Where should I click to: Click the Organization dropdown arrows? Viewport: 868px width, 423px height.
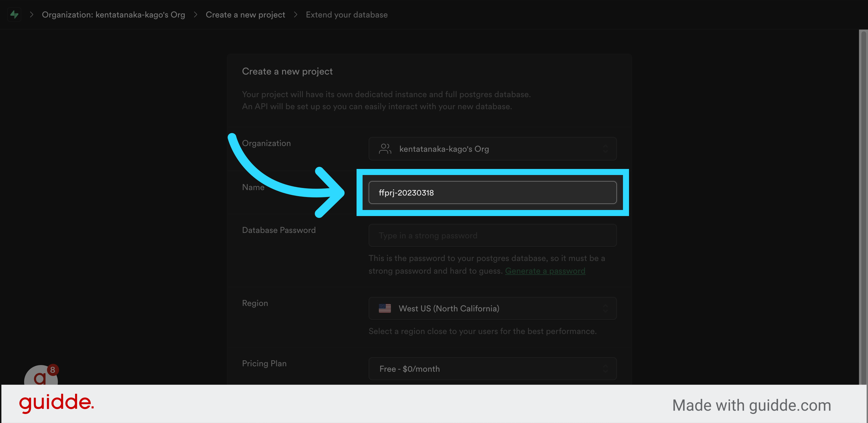pos(605,149)
